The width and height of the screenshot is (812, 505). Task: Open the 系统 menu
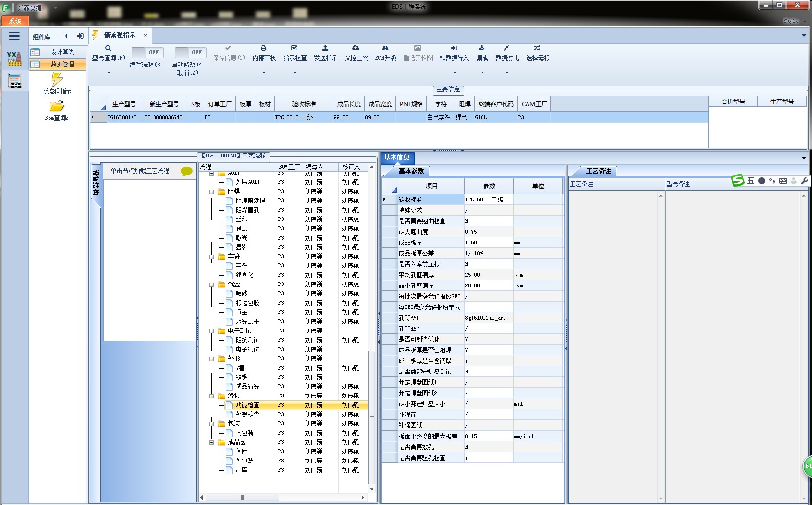point(15,21)
